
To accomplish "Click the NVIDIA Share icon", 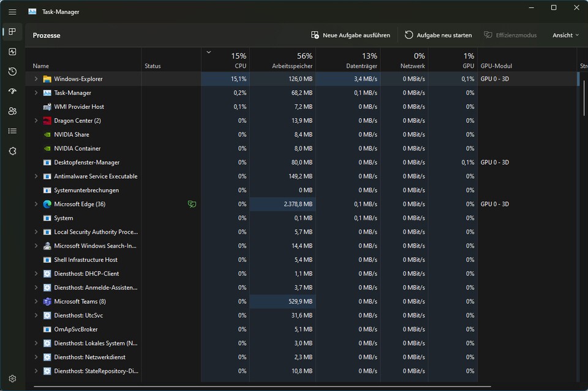I will click(x=47, y=135).
